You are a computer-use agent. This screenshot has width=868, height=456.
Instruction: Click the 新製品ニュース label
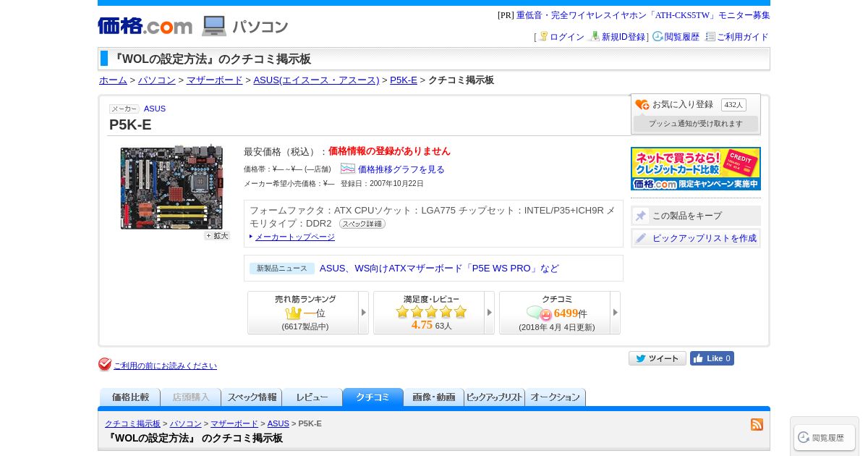coord(282,269)
